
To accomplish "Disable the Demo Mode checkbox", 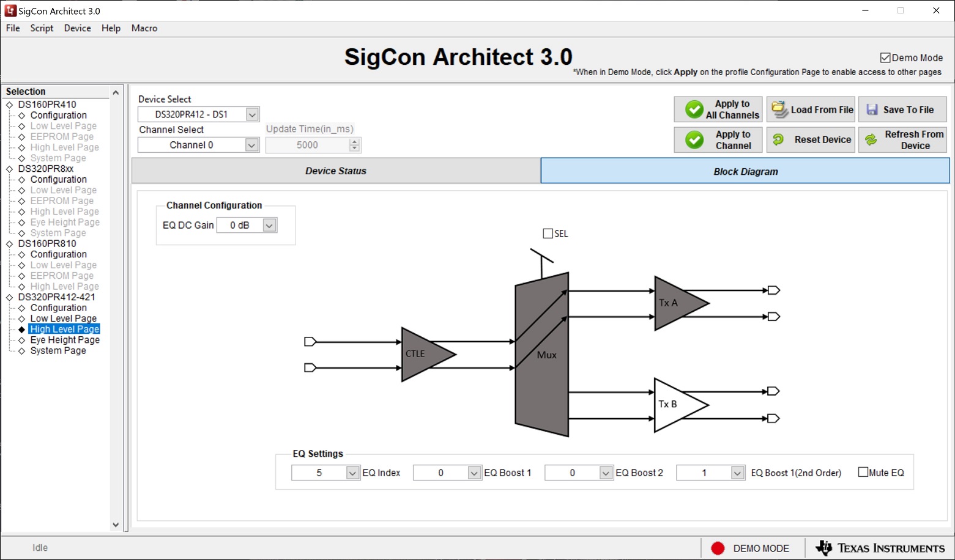I will pyautogui.click(x=885, y=57).
